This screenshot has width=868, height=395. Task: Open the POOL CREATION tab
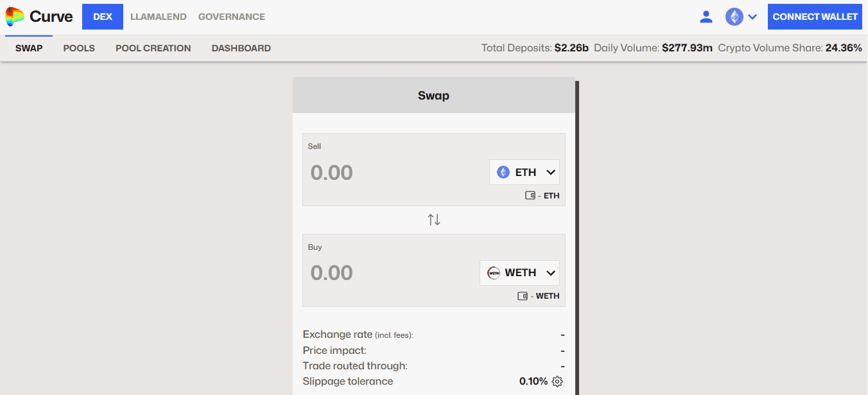[153, 48]
